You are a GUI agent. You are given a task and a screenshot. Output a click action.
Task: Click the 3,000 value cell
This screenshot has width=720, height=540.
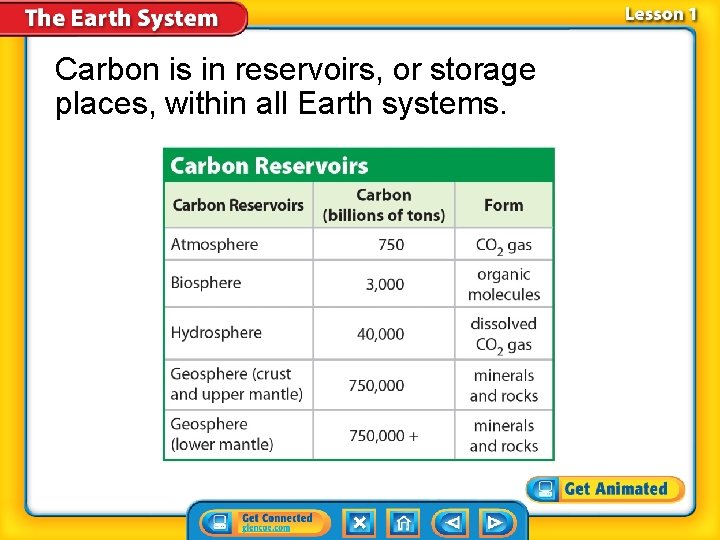coord(384,284)
